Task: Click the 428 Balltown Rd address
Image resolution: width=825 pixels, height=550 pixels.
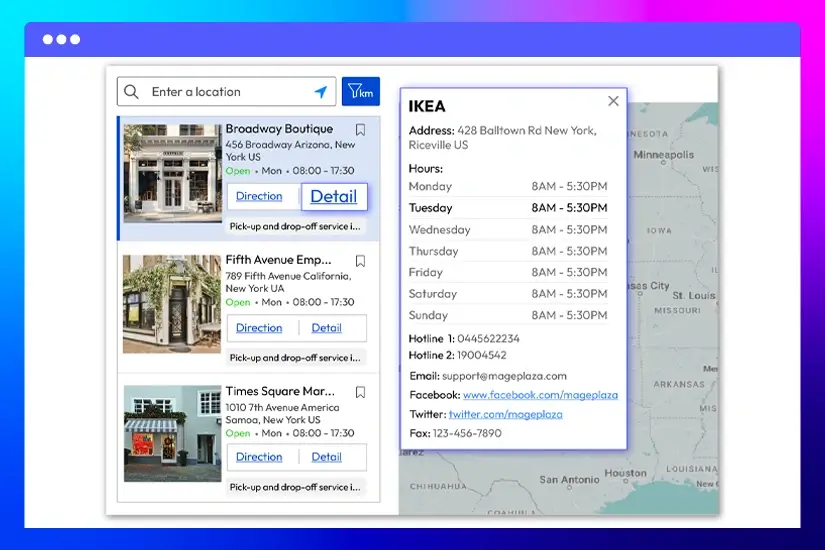Action: point(502,137)
